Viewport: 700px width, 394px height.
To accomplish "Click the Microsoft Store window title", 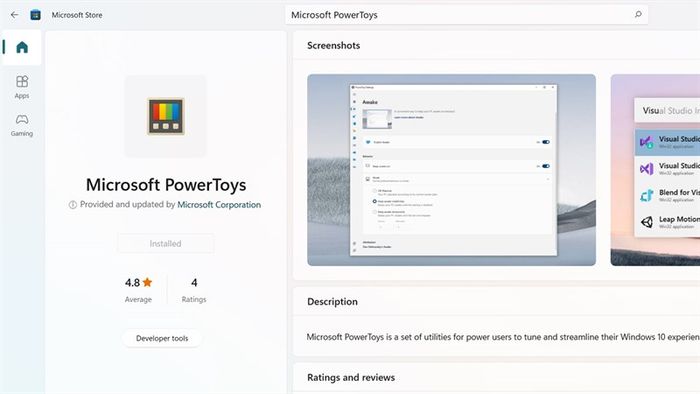I will coord(77,15).
